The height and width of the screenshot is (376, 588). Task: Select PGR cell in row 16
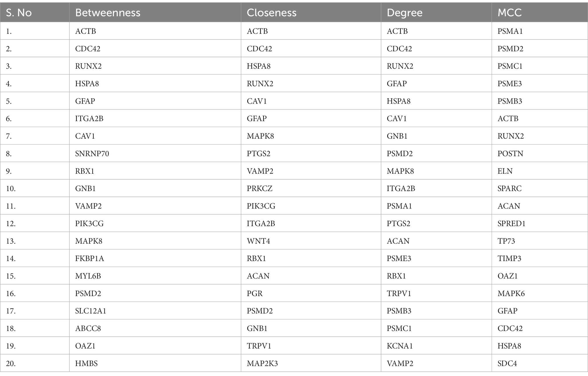(255, 293)
